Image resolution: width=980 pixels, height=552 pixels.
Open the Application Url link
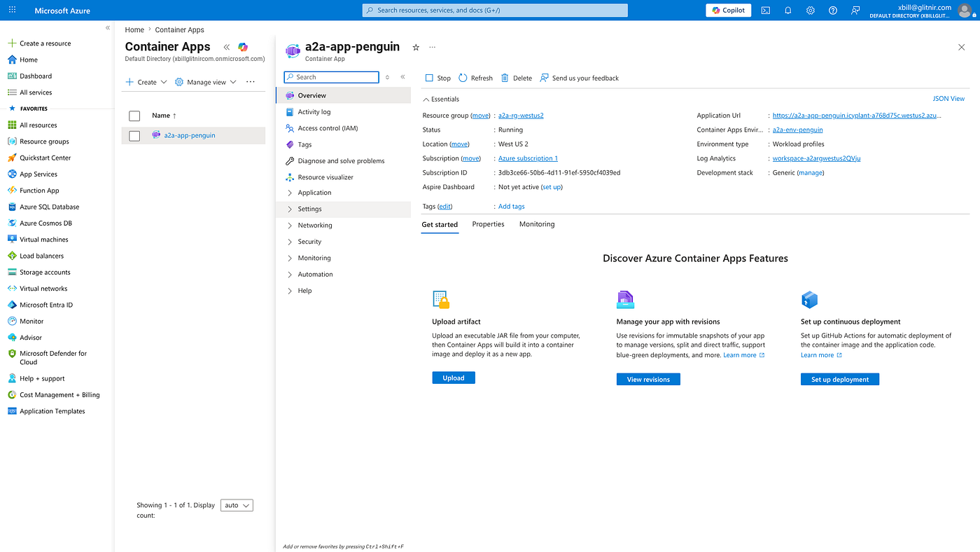tap(857, 116)
